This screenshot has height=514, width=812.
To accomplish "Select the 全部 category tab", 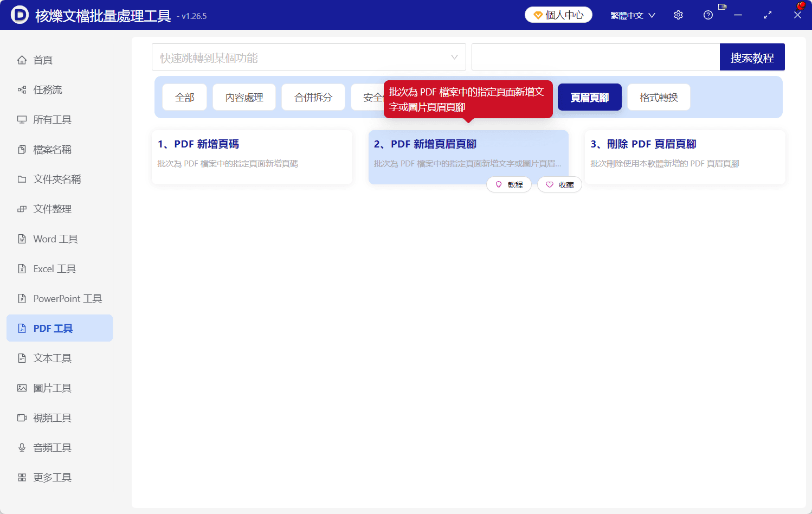I will coord(185,97).
